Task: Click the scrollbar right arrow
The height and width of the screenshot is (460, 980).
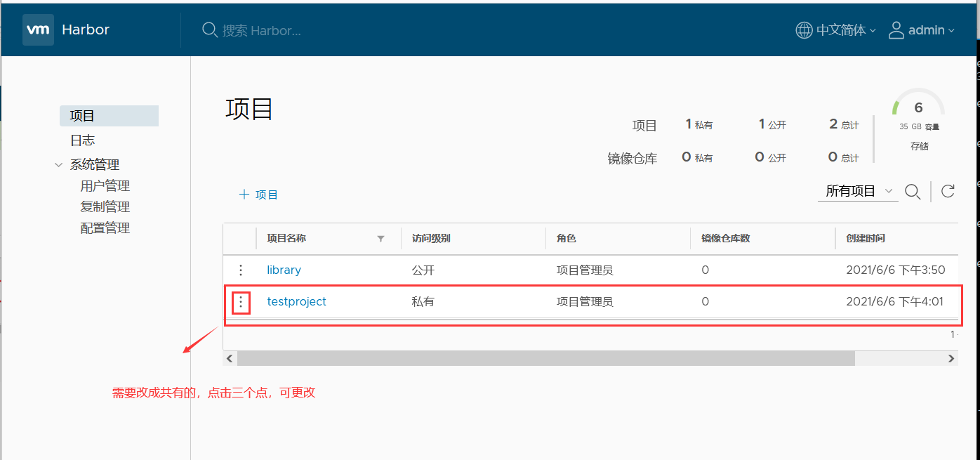Action: point(951,358)
